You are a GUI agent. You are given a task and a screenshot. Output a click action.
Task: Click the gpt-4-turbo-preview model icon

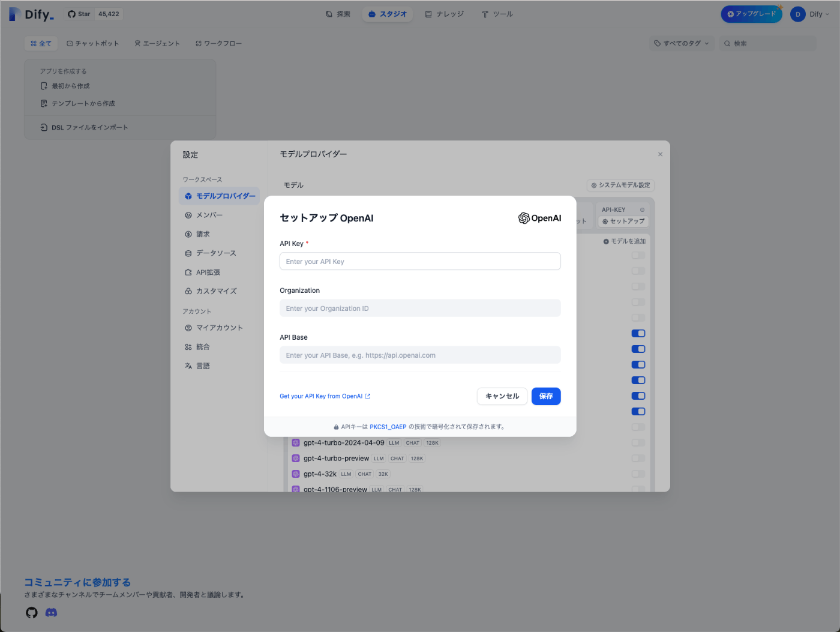[296, 459]
